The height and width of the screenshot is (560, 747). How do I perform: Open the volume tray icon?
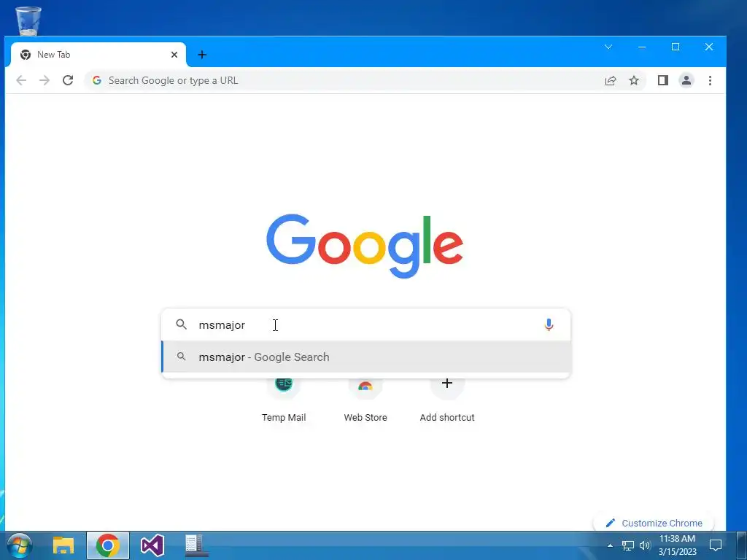[x=645, y=545]
